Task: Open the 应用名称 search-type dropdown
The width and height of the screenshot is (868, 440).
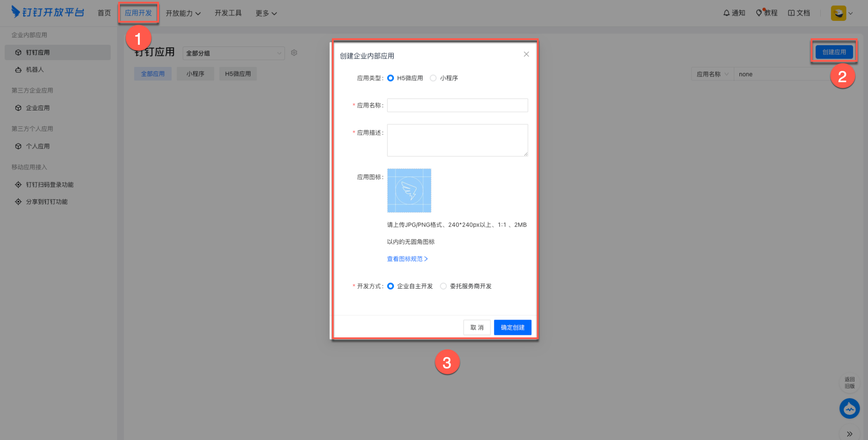Action: click(x=712, y=74)
